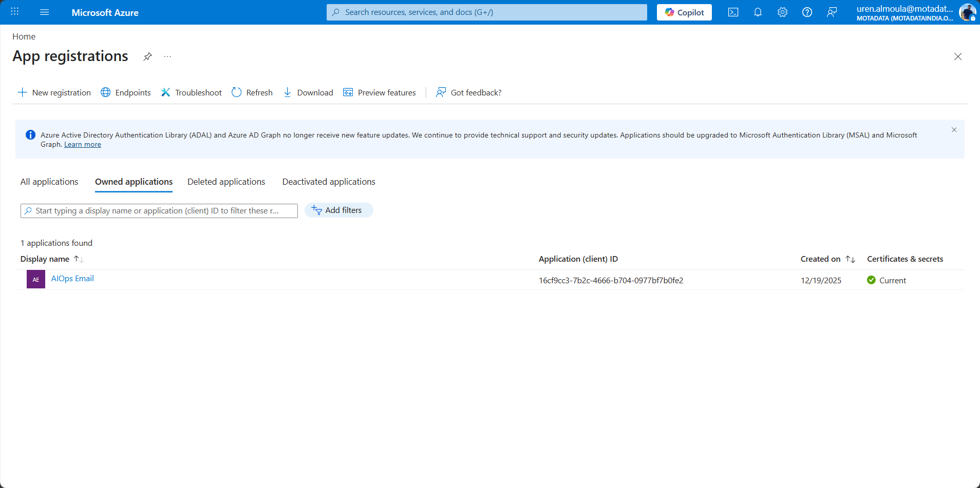Click New registration
The height and width of the screenshot is (488, 980).
[x=54, y=92]
